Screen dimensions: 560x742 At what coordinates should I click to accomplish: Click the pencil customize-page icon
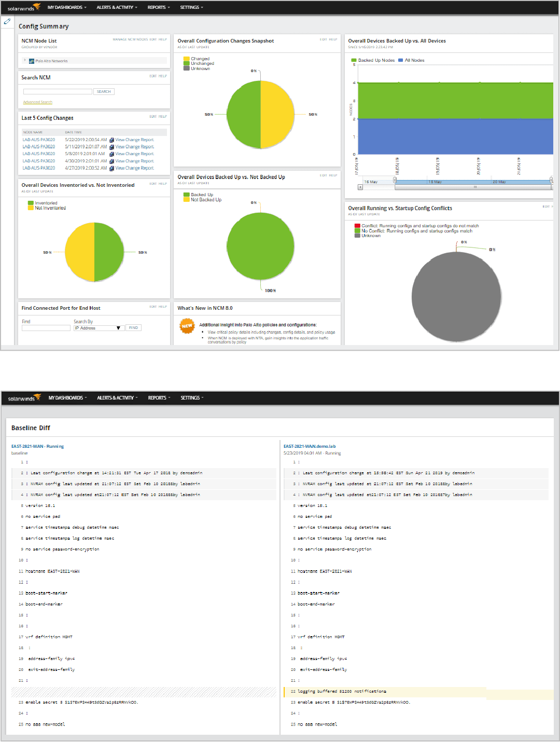(x=7, y=21)
